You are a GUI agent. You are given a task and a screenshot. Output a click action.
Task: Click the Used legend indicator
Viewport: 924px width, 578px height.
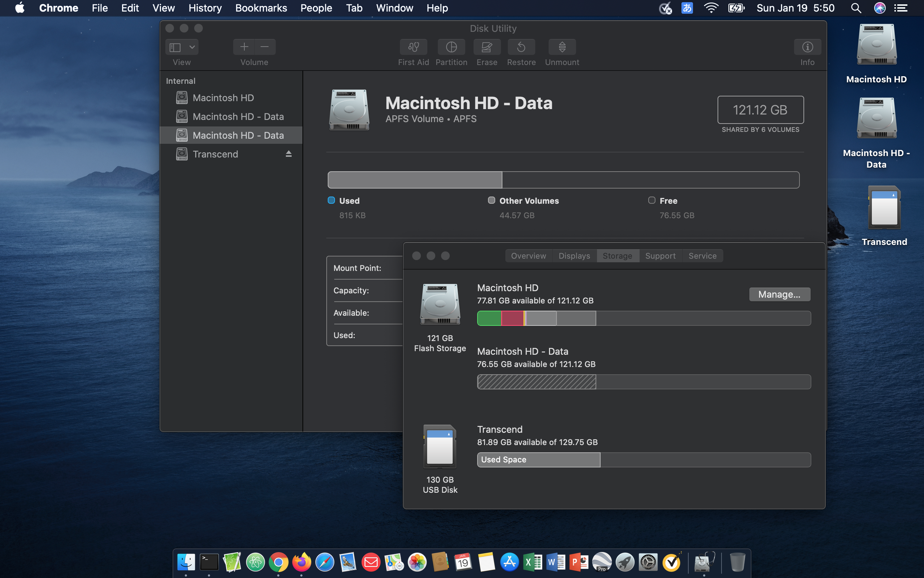click(x=331, y=200)
